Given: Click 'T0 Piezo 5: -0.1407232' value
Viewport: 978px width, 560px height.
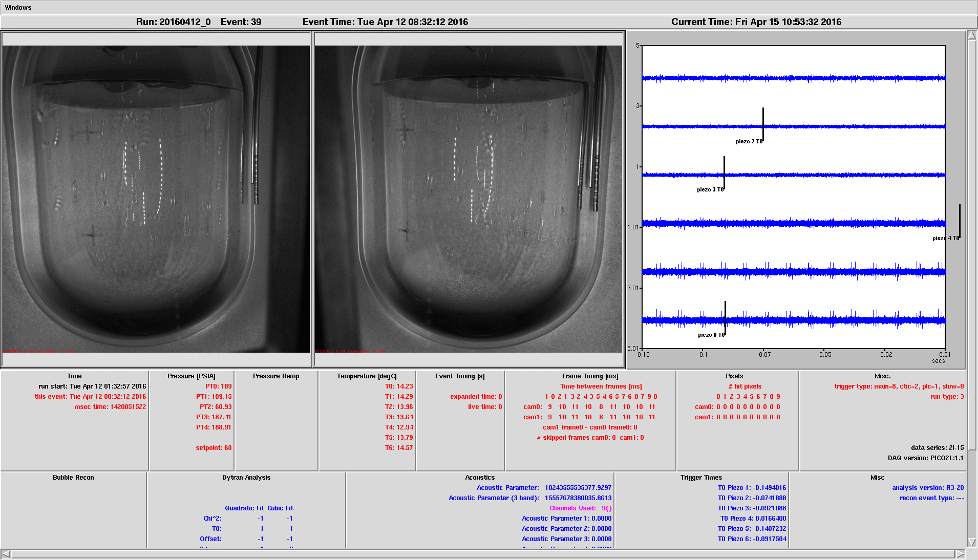Looking at the screenshot, I should [x=752, y=529].
